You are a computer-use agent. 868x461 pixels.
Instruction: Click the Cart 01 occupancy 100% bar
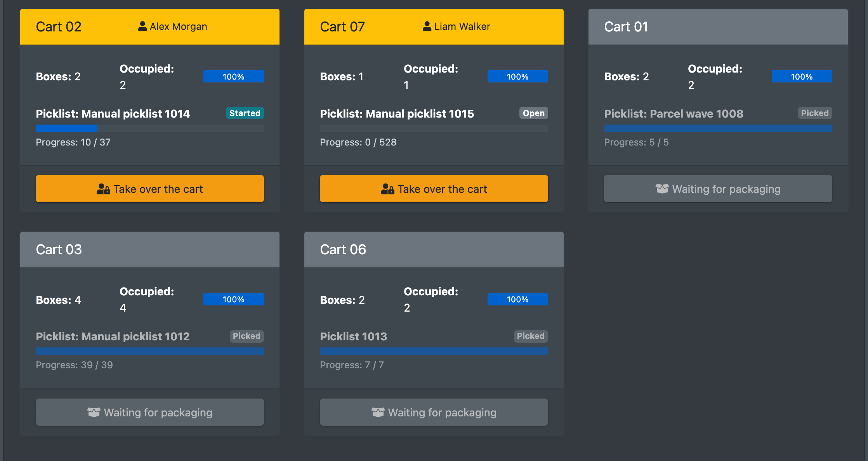(802, 76)
